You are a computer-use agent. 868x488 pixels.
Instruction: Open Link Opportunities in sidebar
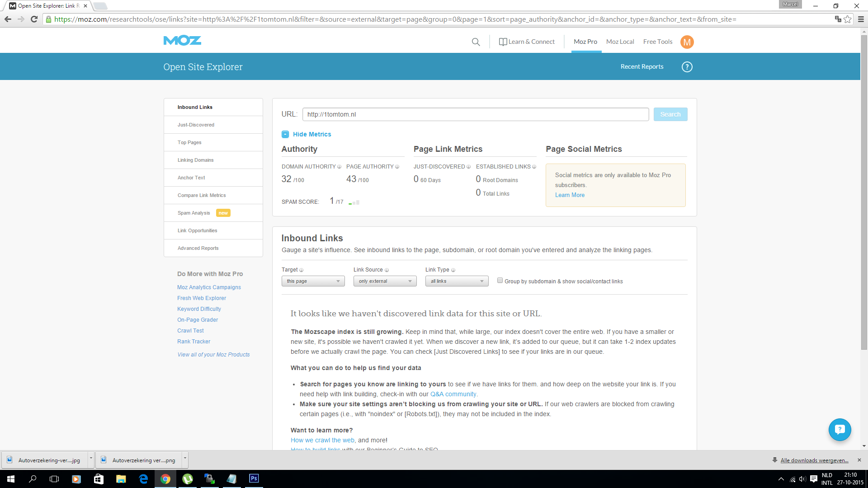[213, 230]
